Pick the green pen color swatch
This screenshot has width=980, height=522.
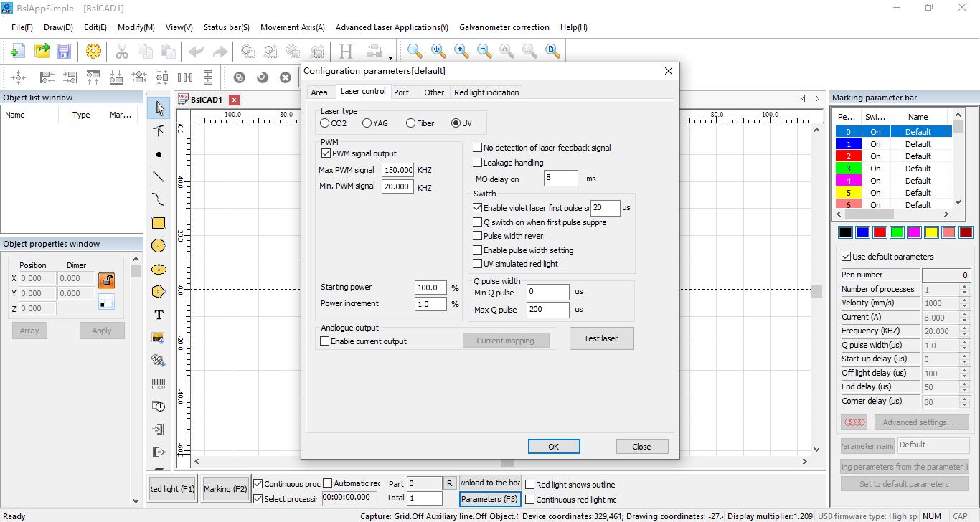pos(897,232)
